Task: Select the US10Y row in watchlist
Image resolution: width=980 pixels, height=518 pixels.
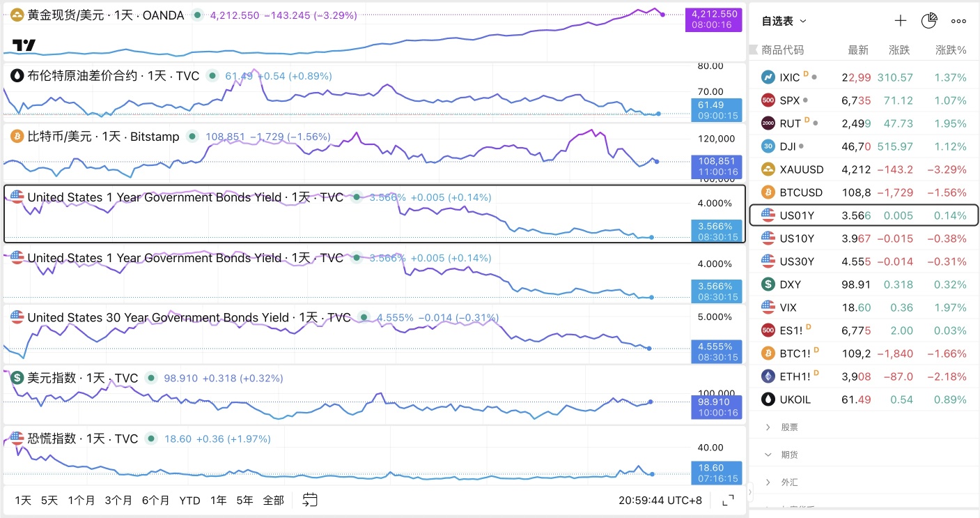Action: point(864,238)
